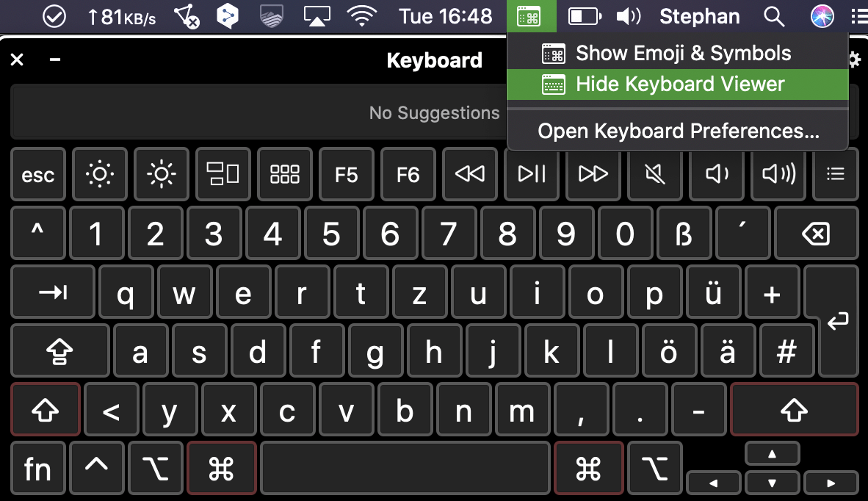
Task: Click the crossed-out network icon in menu bar
Action: [x=187, y=17]
